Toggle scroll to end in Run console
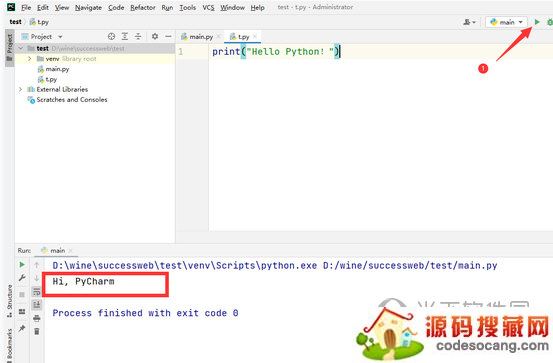This screenshot has height=363, width=553. (36, 305)
